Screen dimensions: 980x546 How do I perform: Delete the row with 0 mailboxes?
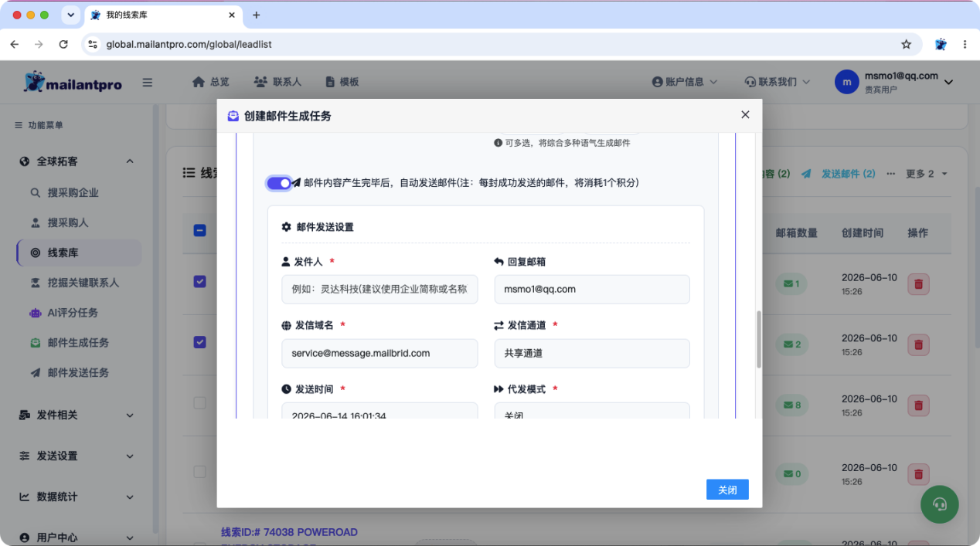[x=918, y=473]
